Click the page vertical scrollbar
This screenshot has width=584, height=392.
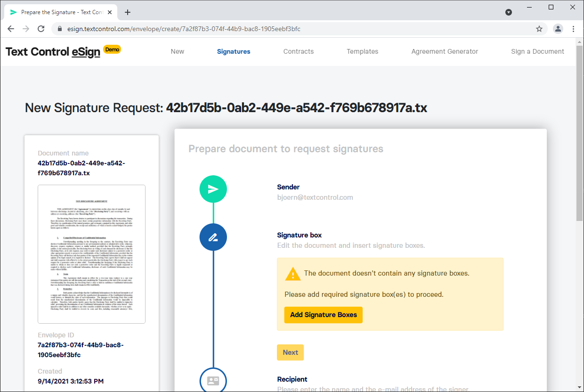(x=580, y=133)
